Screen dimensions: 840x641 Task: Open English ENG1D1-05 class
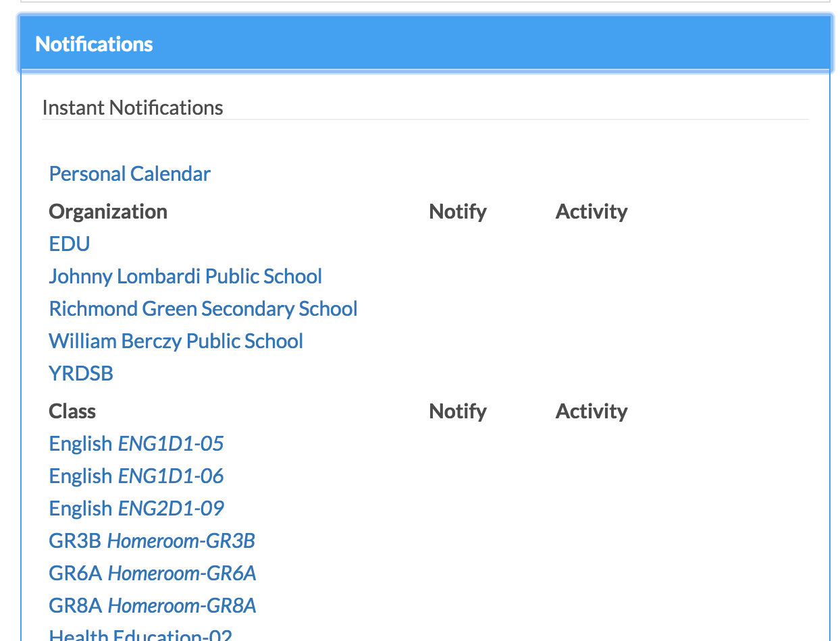(x=136, y=443)
